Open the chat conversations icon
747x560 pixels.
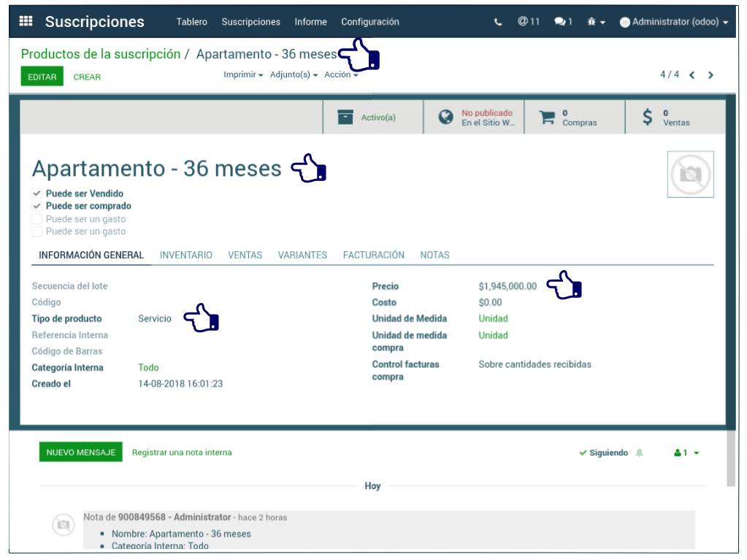(x=563, y=22)
